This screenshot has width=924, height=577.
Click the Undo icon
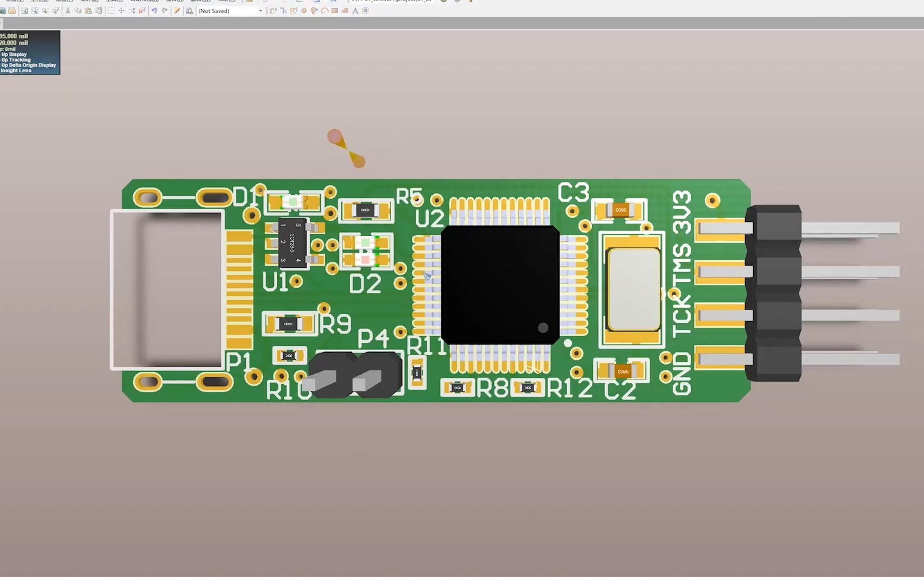[x=155, y=10]
